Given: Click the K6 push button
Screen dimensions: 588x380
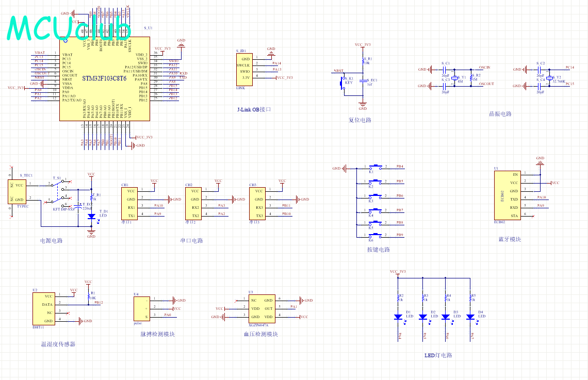Looking at the screenshot, I should (x=375, y=236).
